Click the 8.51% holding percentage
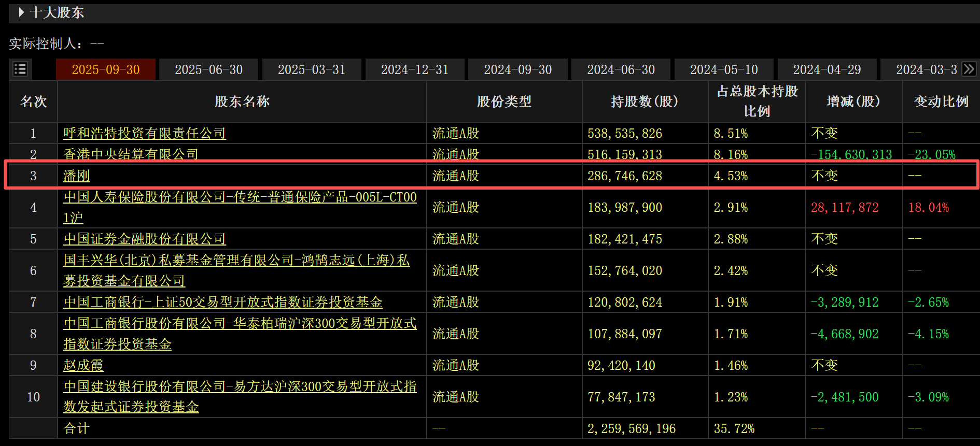 731,133
